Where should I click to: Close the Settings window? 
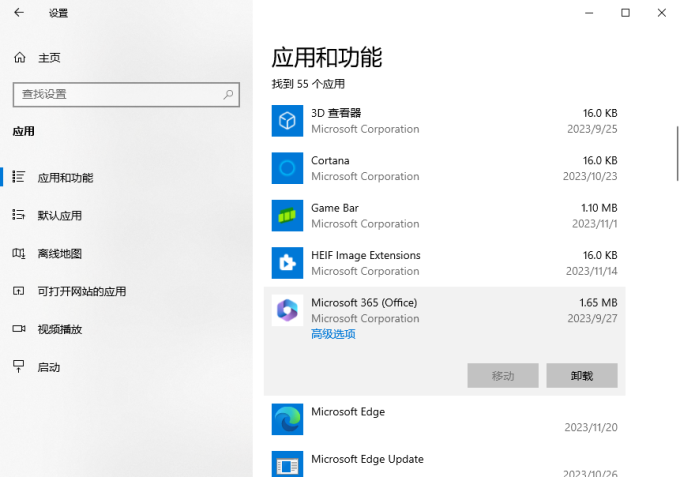(x=661, y=13)
